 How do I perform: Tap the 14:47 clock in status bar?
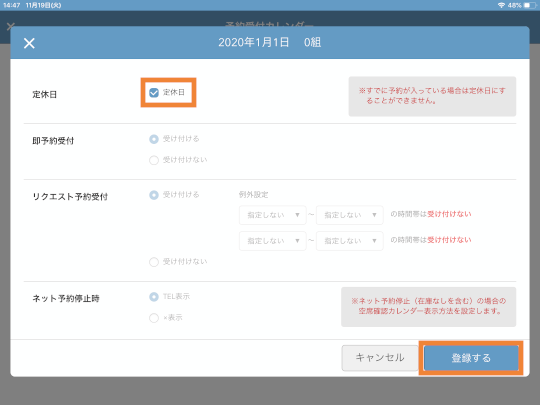pos(11,5)
